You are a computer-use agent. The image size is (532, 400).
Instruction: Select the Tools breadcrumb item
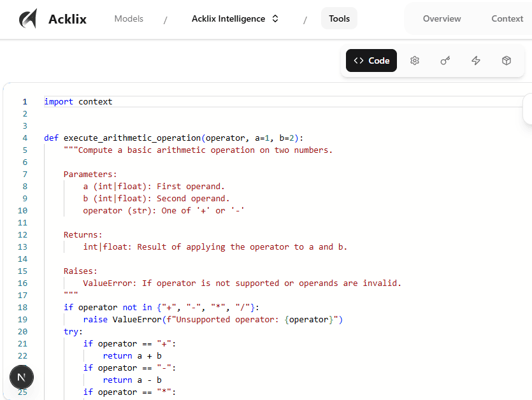[x=339, y=19]
